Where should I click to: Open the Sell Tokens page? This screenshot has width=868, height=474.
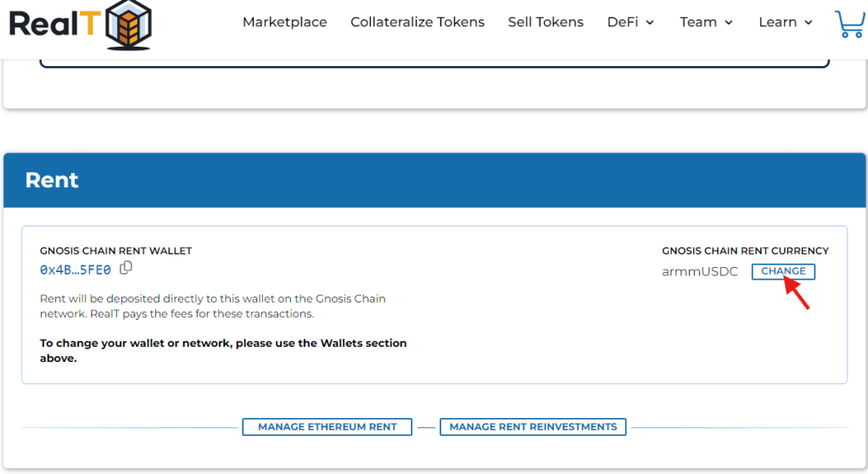tap(546, 22)
